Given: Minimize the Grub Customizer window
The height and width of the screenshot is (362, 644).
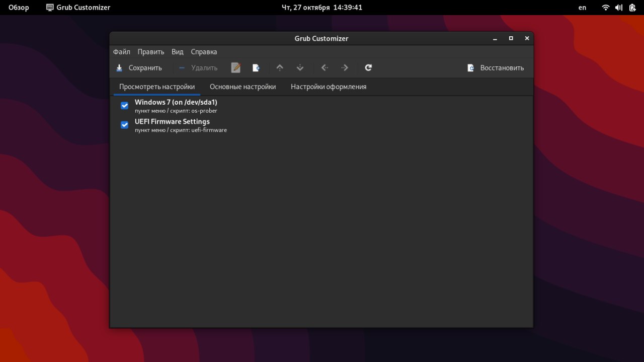Looking at the screenshot, I should pos(495,38).
